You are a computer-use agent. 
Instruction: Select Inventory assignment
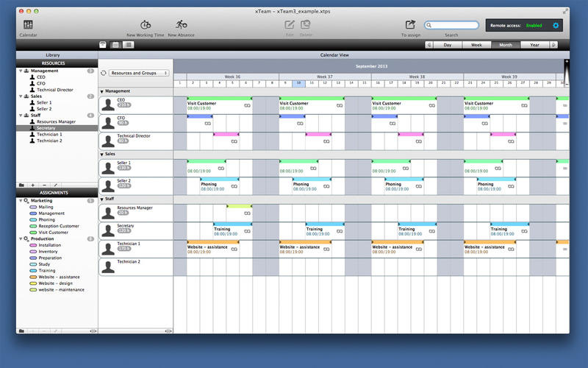[x=48, y=252]
